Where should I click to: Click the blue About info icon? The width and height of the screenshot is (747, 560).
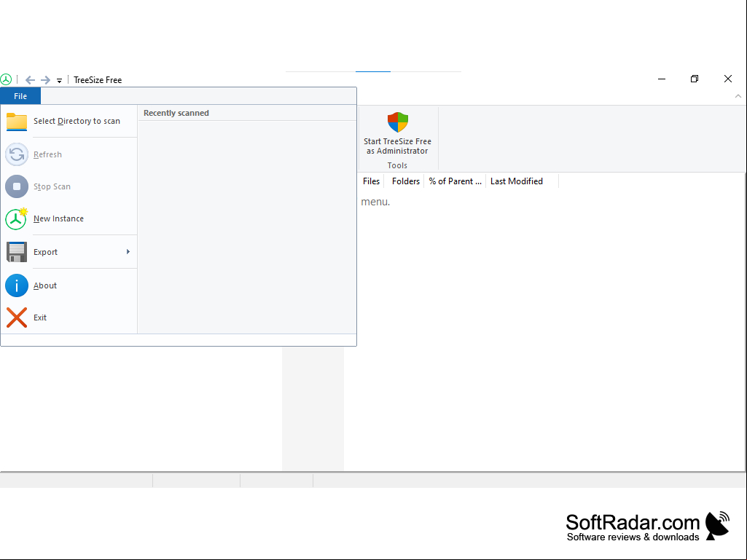tap(17, 285)
